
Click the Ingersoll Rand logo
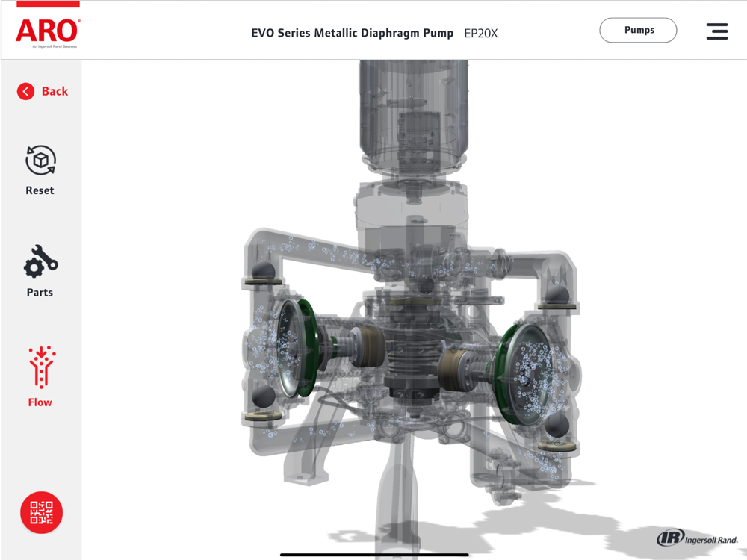(697, 538)
